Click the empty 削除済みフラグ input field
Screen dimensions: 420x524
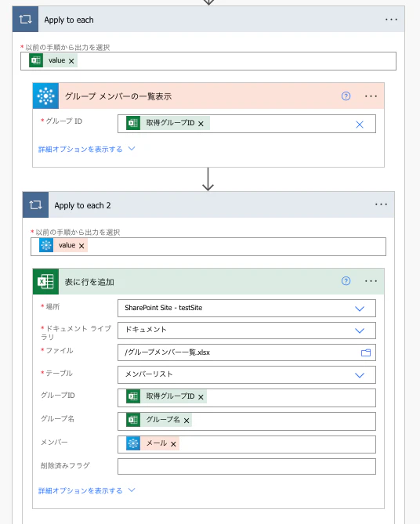[x=247, y=466]
